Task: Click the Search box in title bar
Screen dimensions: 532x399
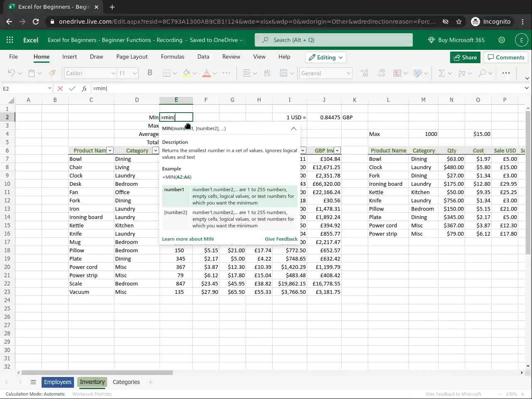Action: coord(334,40)
